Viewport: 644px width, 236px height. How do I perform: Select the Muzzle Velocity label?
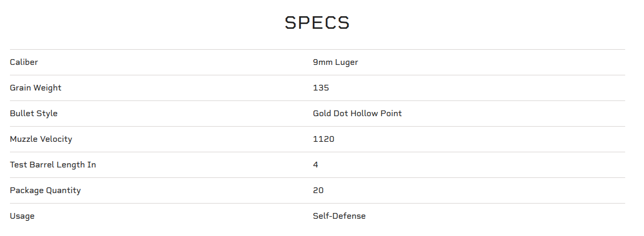(x=41, y=139)
